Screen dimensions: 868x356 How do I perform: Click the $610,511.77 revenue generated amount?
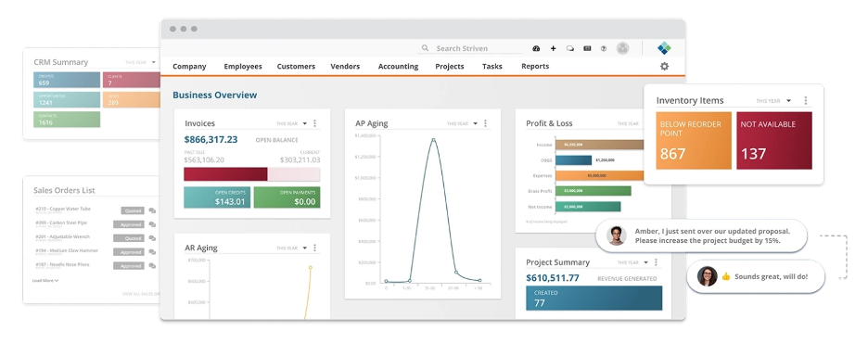tap(553, 278)
